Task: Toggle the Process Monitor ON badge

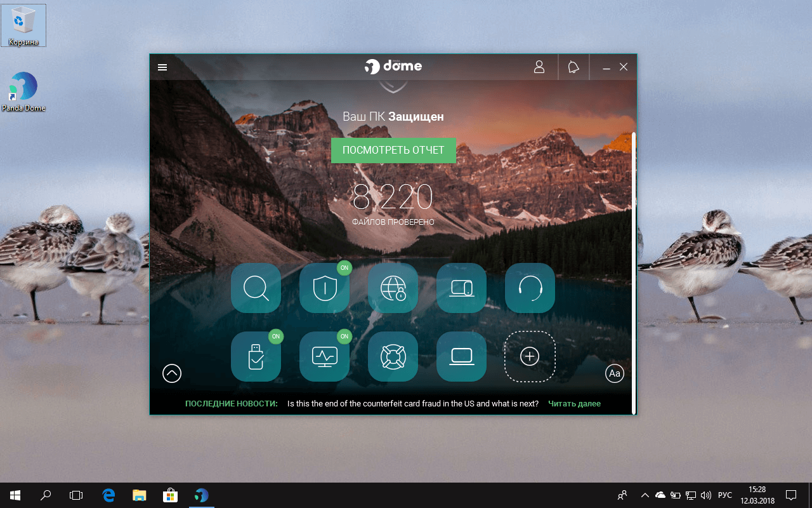Action: coord(344,337)
